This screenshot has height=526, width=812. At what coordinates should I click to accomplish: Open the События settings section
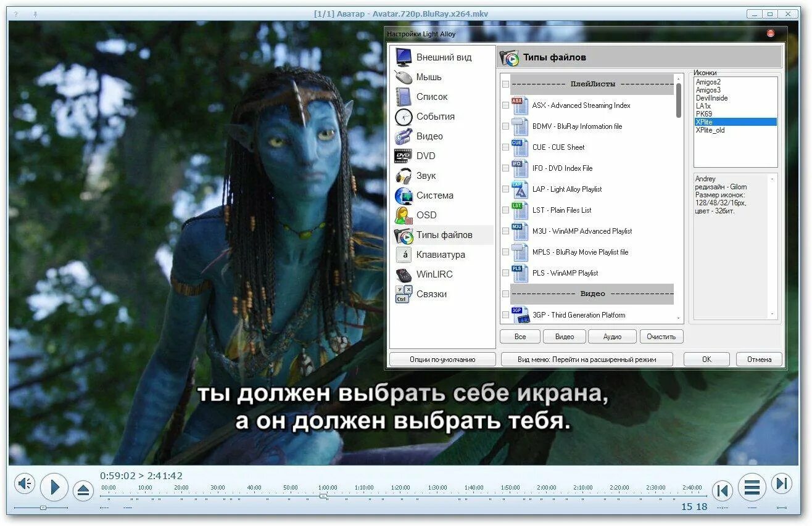[442, 117]
